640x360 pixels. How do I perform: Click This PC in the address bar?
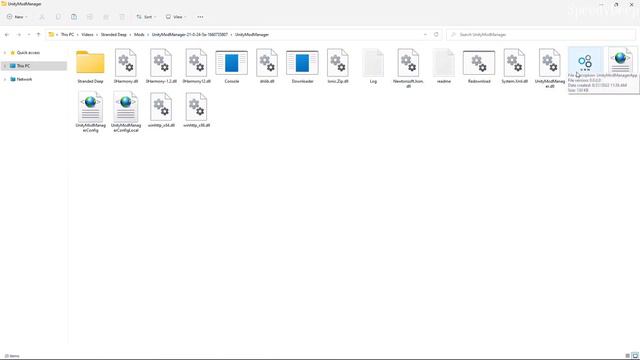(67, 35)
